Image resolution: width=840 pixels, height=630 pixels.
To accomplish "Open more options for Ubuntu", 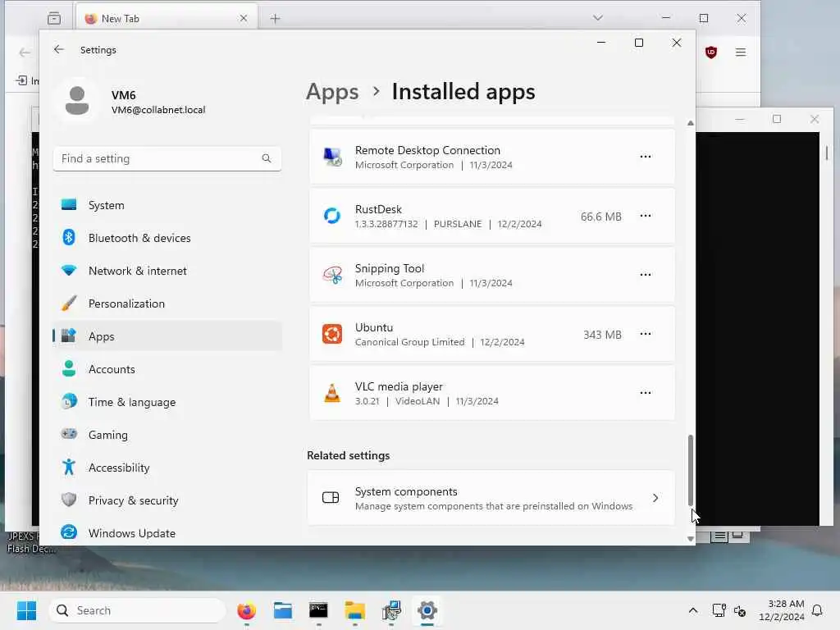I will click(x=646, y=334).
